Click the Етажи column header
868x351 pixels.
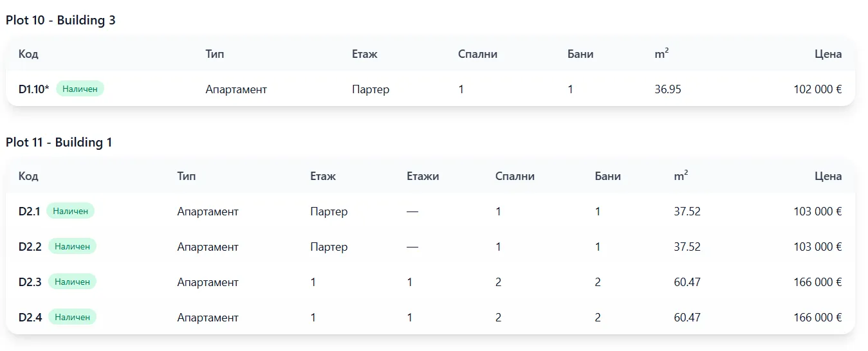pos(423,176)
